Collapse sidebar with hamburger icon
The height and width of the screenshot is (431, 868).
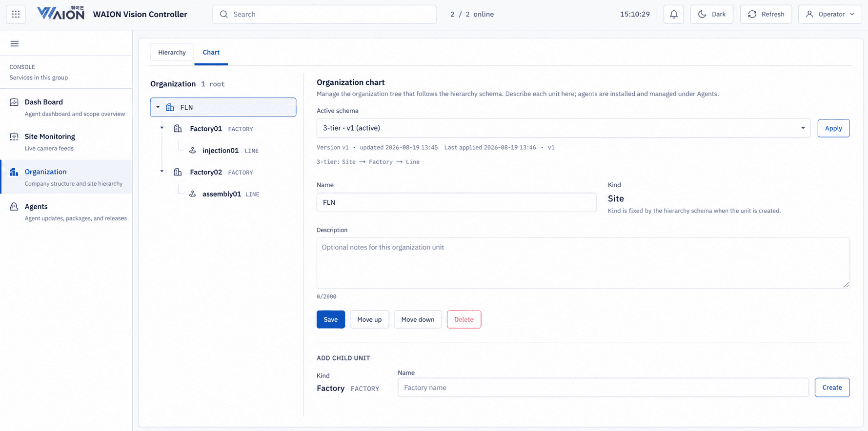pyautogui.click(x=15, y=43)
